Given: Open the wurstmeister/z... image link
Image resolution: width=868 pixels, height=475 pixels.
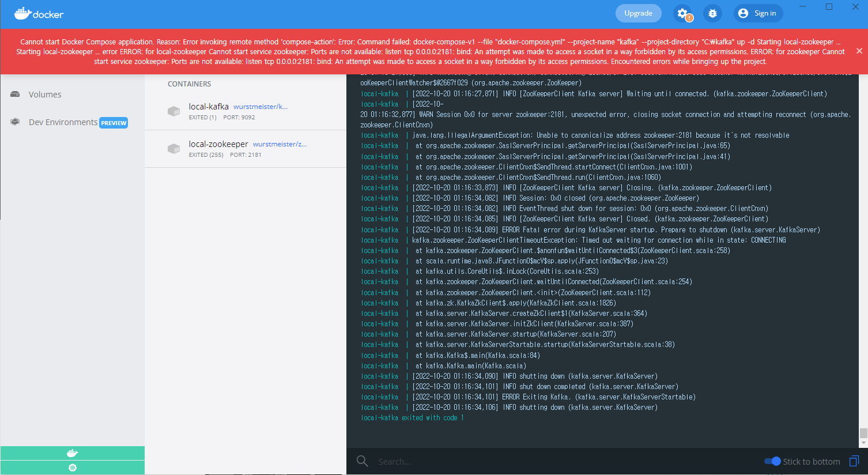Looking at the screenshot, I should [x=280, y=144].
